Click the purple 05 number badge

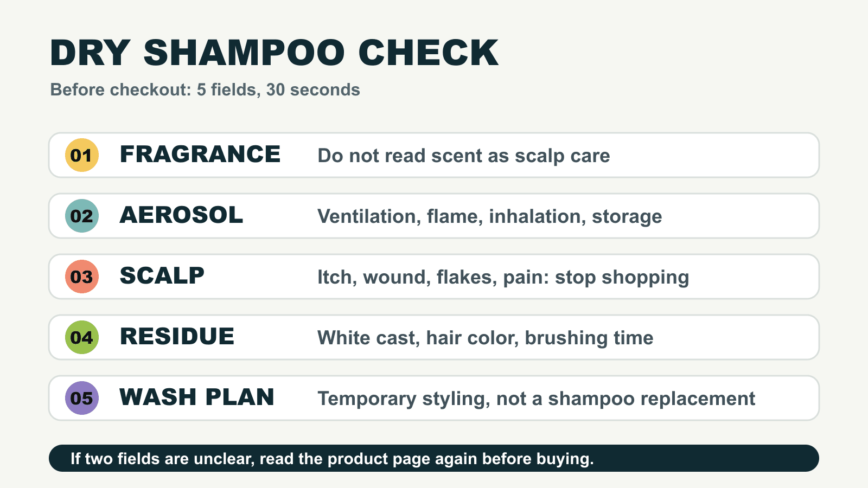pyautogui.click(x=82, y=398)
